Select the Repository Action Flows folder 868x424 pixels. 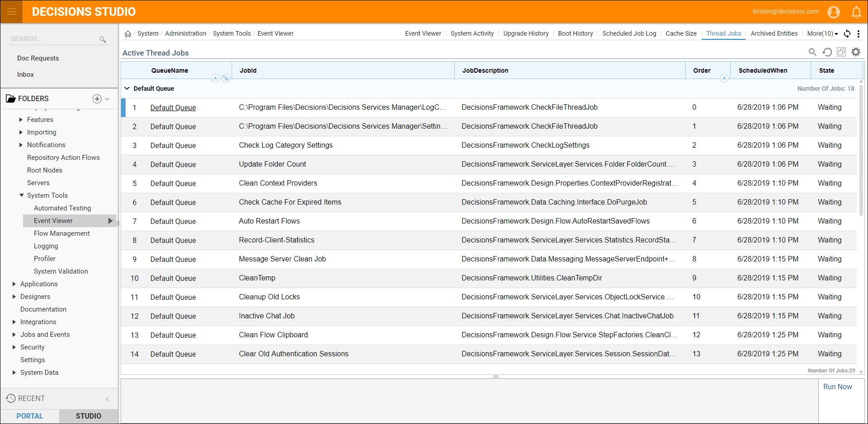coord(63,158)
